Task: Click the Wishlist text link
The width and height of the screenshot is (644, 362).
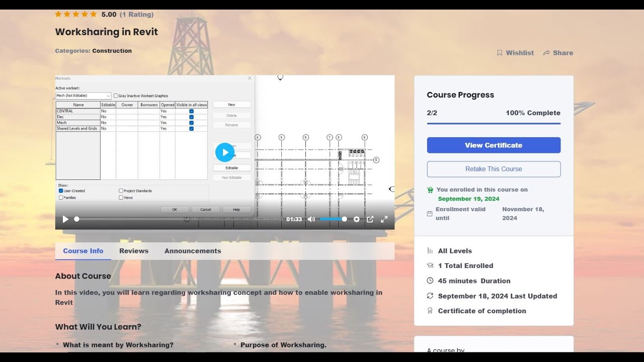Action: 520,53
